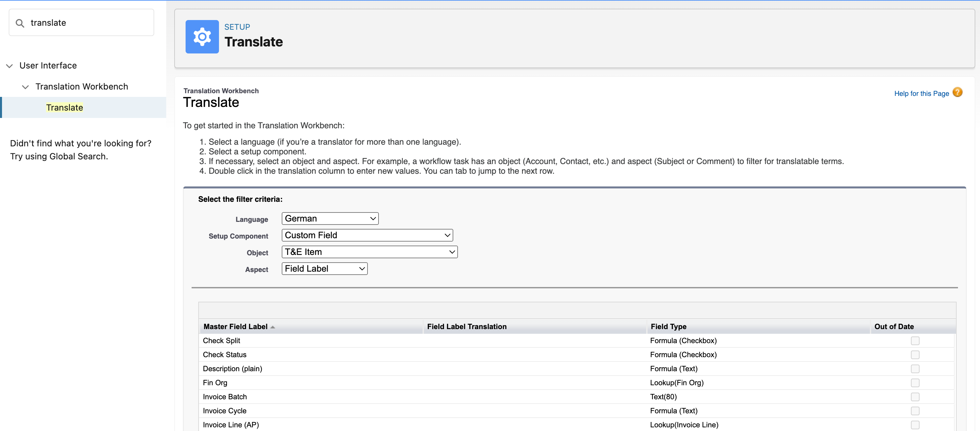Image resolution: width=980 pixels, height=431 pixels.
Task: Select Translate in the sidebar tree
Action: [x=65, y=108]
